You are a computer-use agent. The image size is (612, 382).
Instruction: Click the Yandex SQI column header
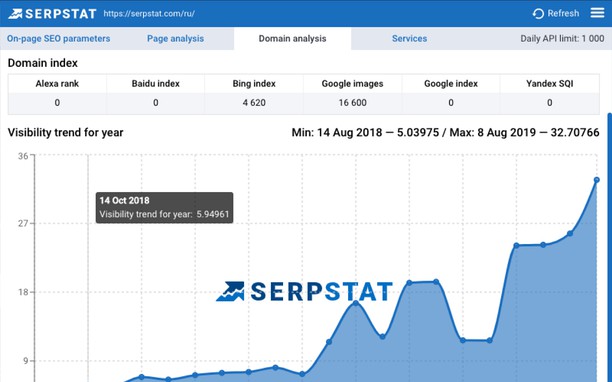point(550,84)
